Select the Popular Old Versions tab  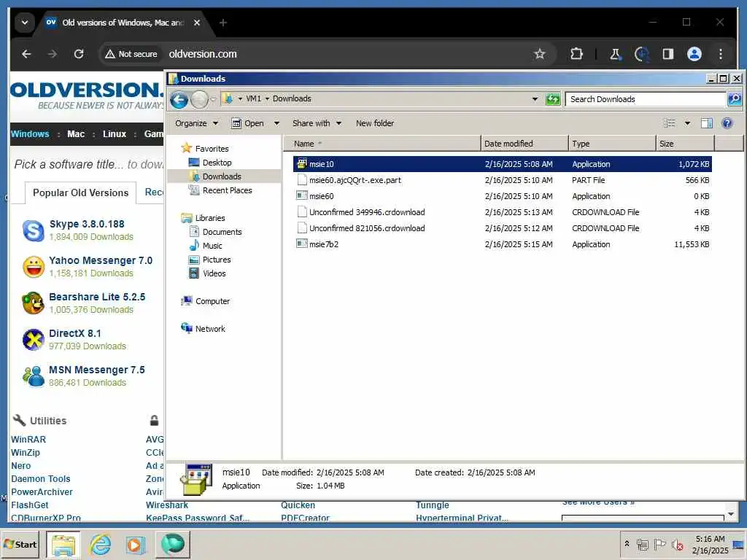80,192
